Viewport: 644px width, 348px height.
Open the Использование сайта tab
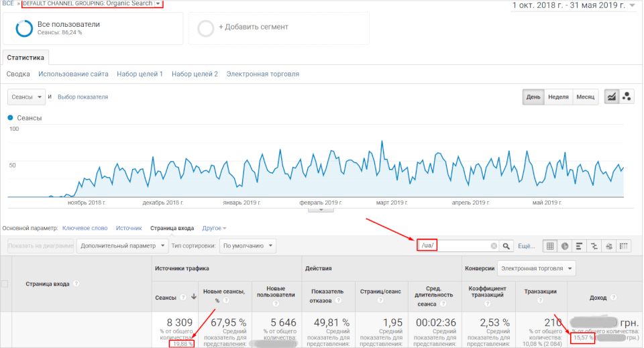click(73, 74)
